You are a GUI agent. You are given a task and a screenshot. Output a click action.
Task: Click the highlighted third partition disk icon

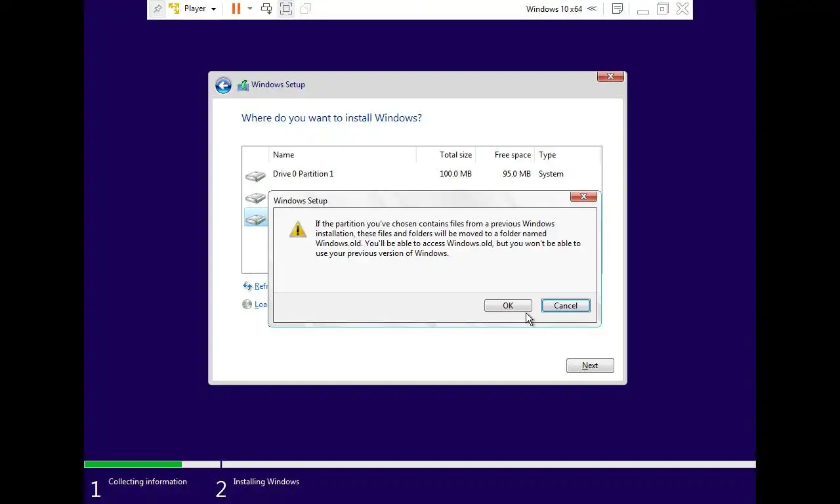(x=255, y=218)
